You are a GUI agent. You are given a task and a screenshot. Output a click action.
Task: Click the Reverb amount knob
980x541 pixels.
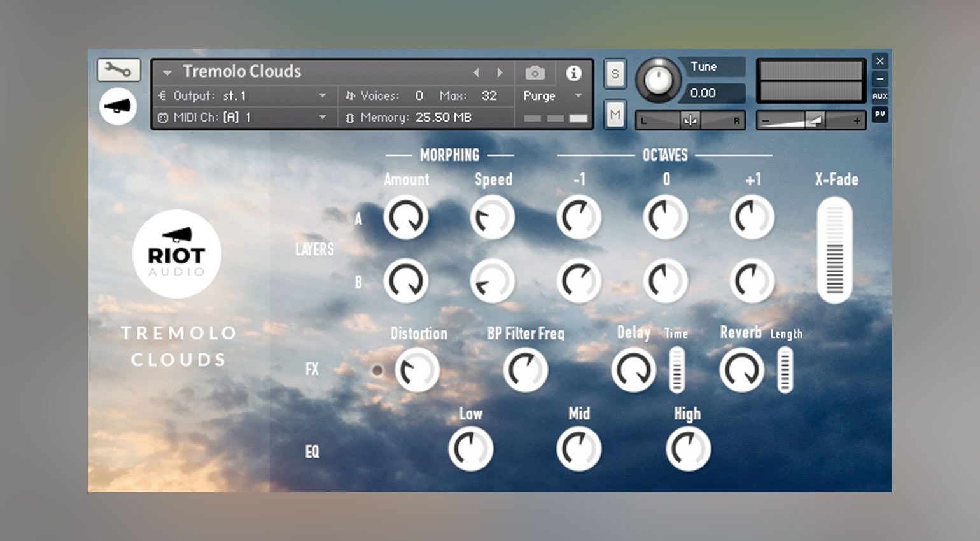[742, 370]
